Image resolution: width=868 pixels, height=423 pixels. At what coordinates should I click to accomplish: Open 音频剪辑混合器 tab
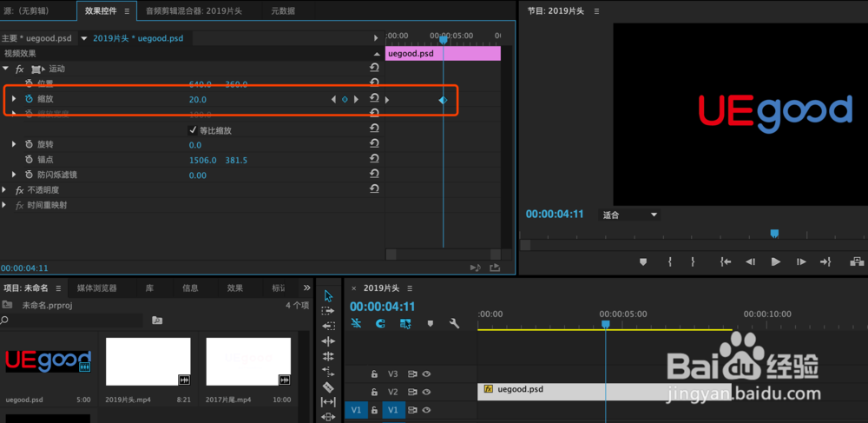click(194, 11)
